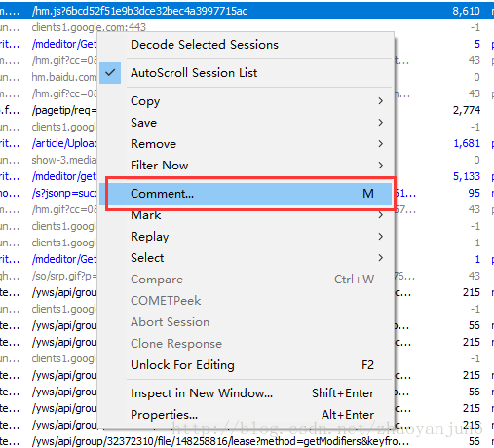Open Properties... from the context menu

[164, 415]
